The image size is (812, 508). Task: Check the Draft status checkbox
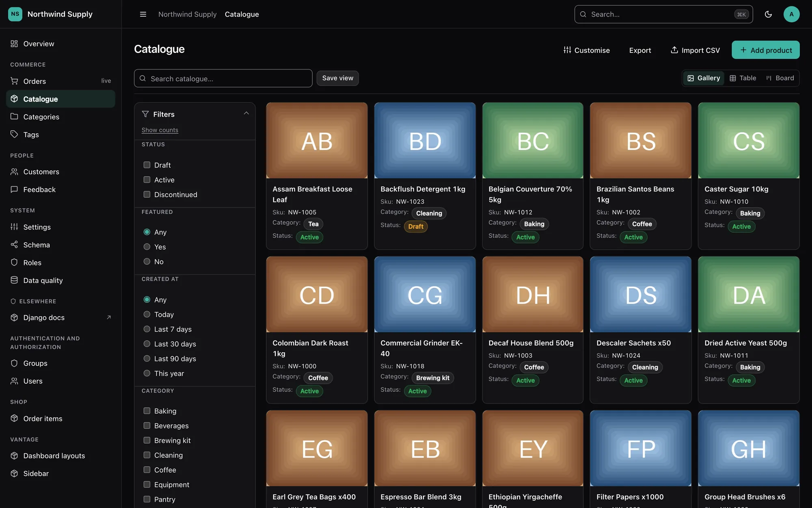pyautogui.click(x=147, y=165)
